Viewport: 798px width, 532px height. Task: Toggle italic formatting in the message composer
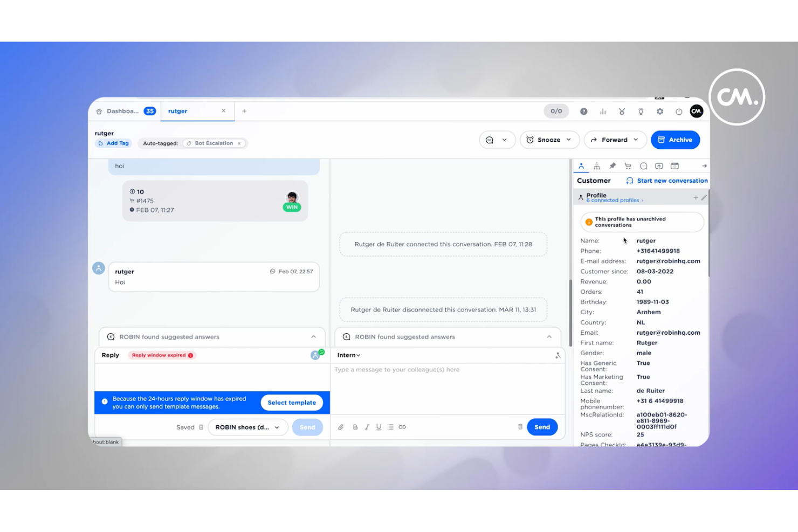pyautogui.click(x=367, y=426)
